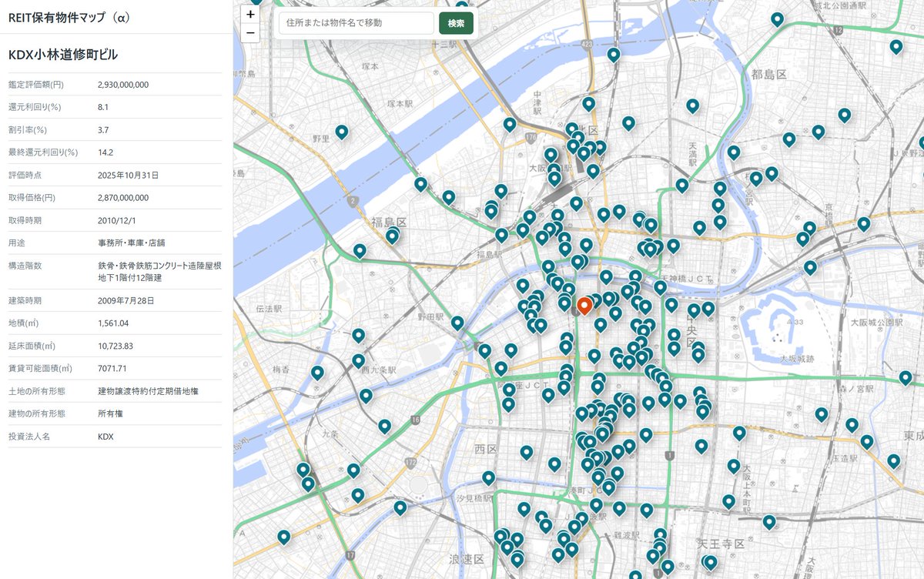Open the pin right of 中津駅 label
The height and width of the screenshot is (579, 924).
[589, 104]
